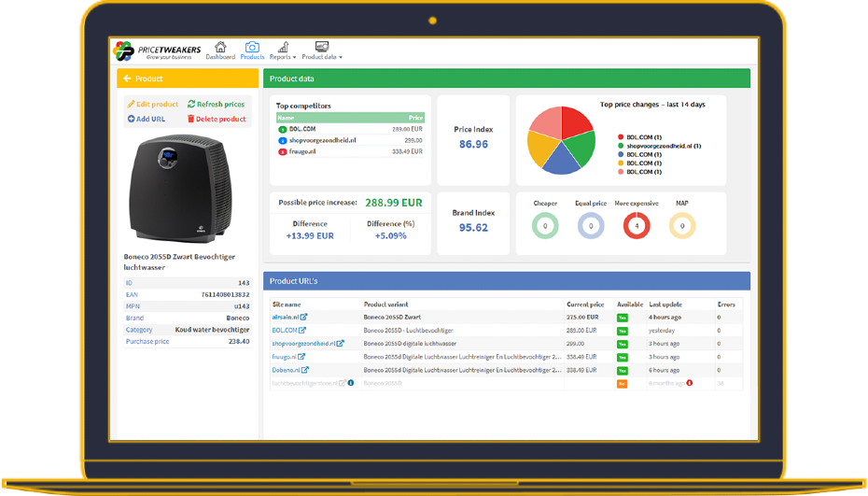The width and height of the screenshot is (868, 496).
Task: Open the Product data monitor icon
Action: coord(322,47)
